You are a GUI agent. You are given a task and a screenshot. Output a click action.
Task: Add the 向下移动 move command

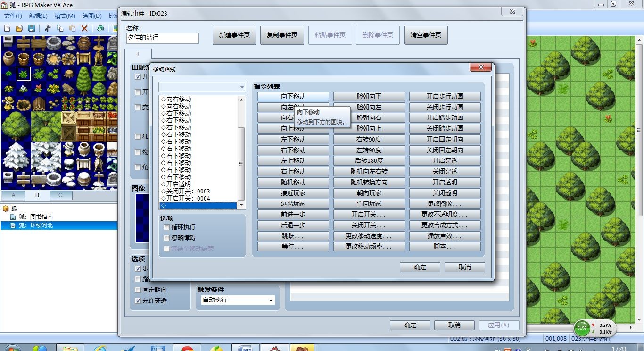pyautogui.click(x=293, y=96)
